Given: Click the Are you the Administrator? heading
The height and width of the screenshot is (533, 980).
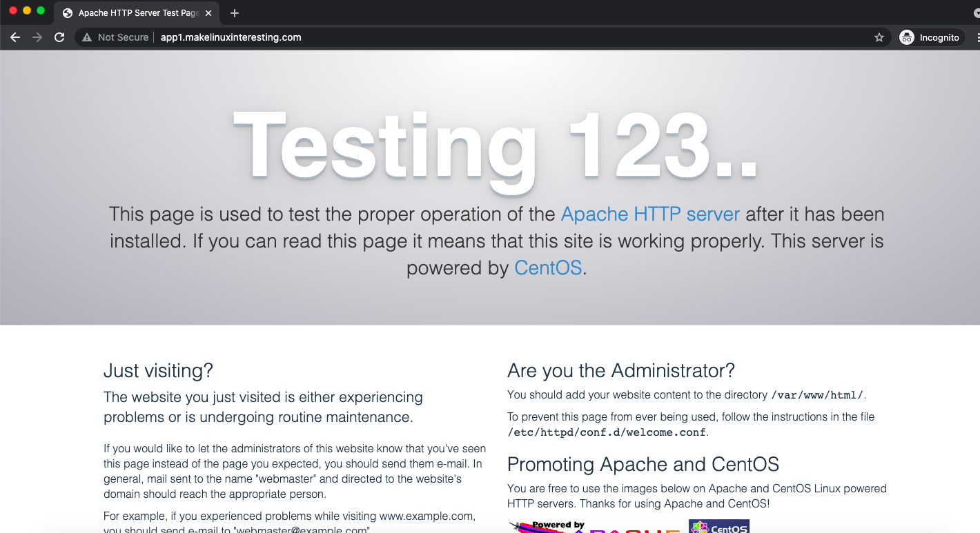Looking at the screenshot, I should pos(620,370).
